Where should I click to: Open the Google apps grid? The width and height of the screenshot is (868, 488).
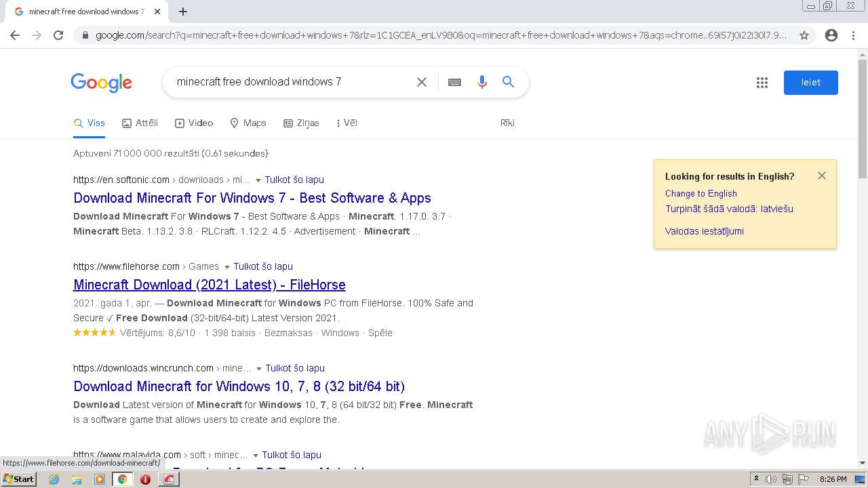[x=762, y=83]
